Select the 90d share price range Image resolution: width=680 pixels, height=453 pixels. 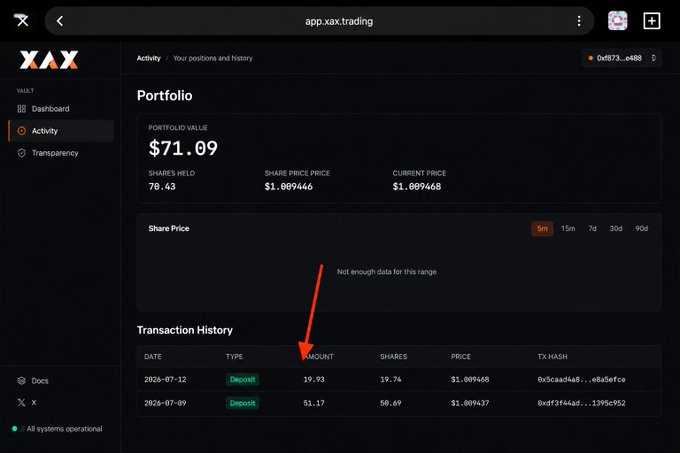point(641,228)
